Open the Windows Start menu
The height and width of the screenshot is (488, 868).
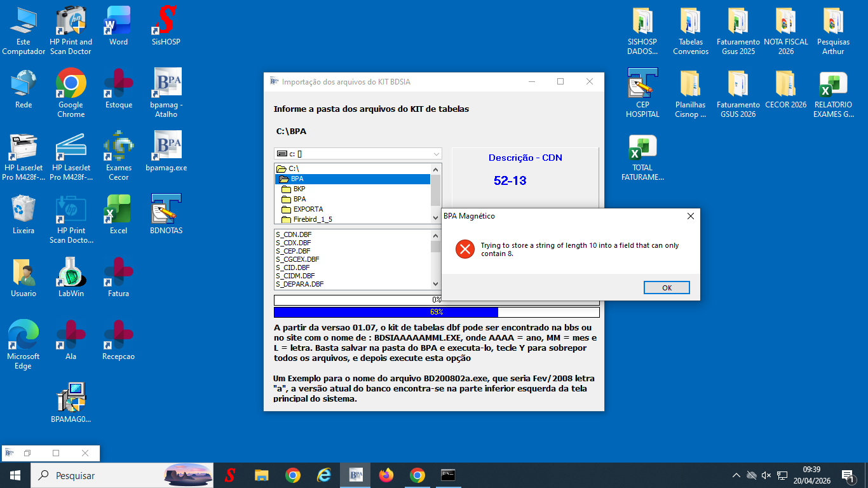tap(15, 475)
